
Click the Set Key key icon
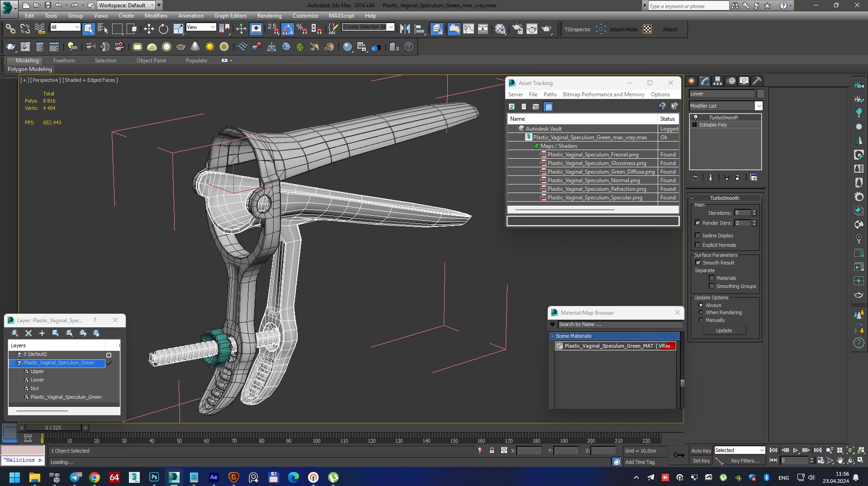679,455
